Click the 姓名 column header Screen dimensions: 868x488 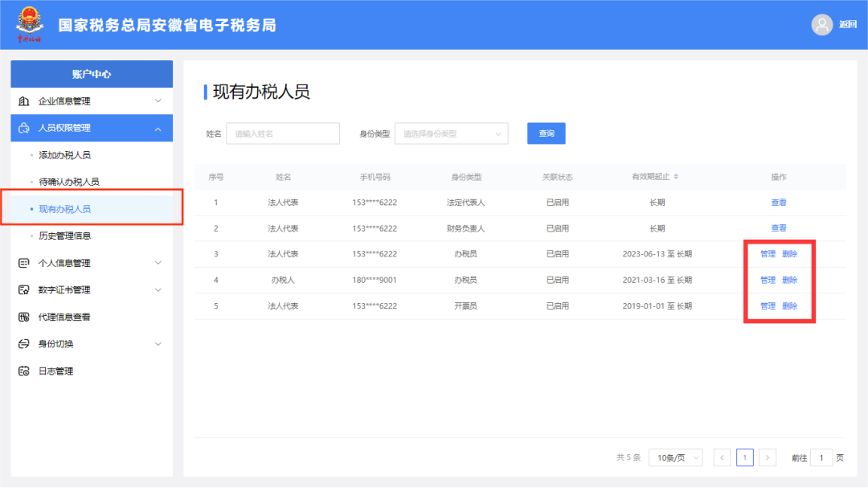[x=284, y=177]
